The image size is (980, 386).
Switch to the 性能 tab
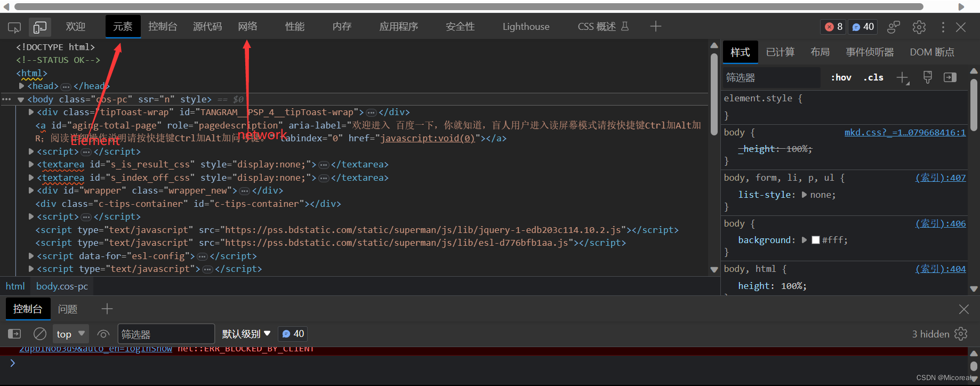[295, 27]
